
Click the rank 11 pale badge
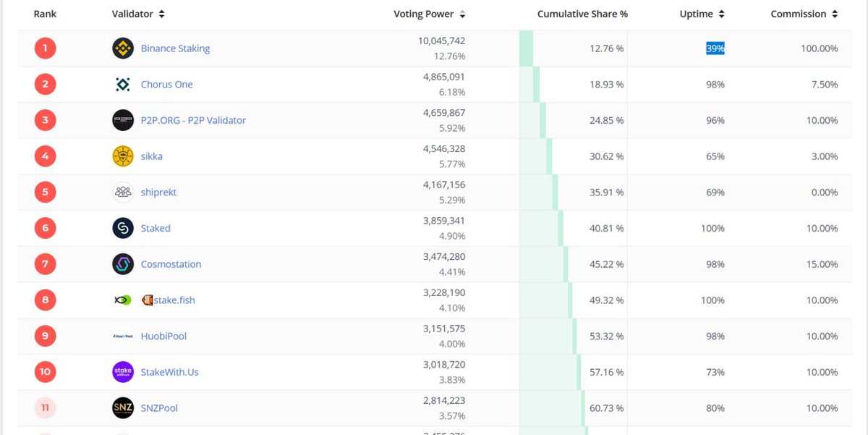(45, 408)
